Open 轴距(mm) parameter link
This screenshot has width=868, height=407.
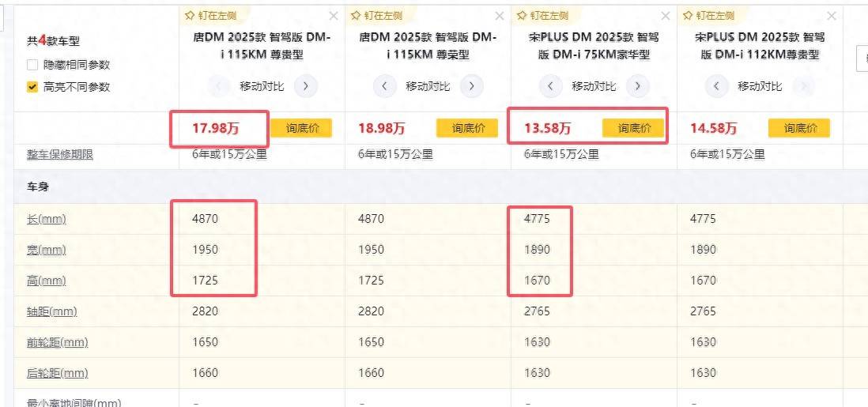(52, 311)
